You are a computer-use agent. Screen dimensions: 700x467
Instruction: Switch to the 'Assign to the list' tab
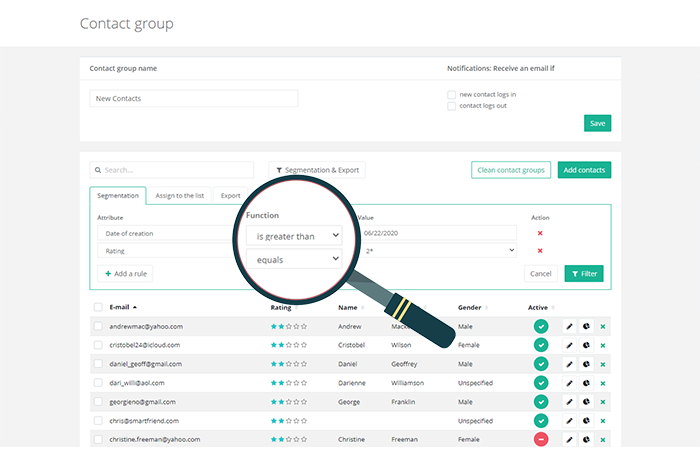click(179, 196)
